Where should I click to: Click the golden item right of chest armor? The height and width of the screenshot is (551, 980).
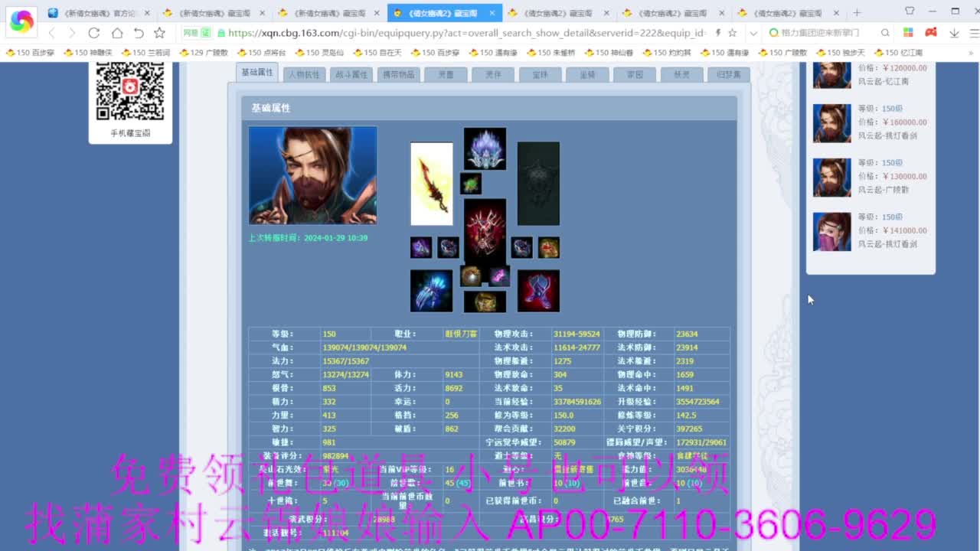point(548,247)
